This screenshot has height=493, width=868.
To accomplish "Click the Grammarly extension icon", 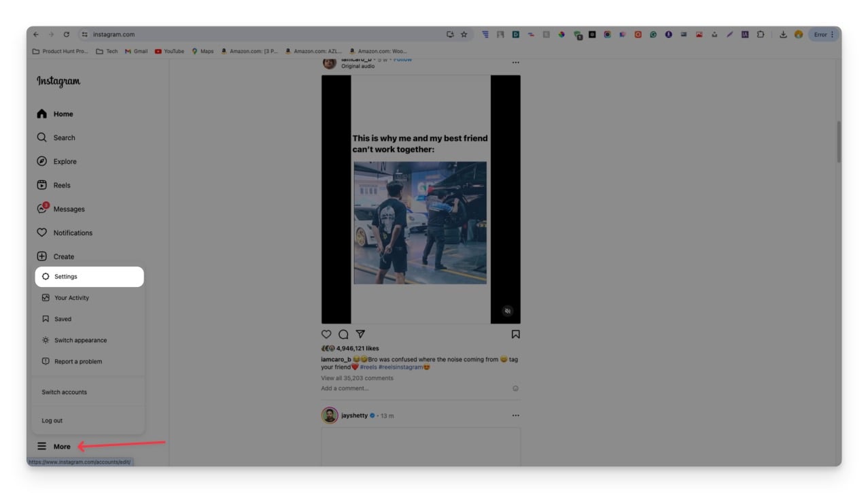I will [653, 35].
